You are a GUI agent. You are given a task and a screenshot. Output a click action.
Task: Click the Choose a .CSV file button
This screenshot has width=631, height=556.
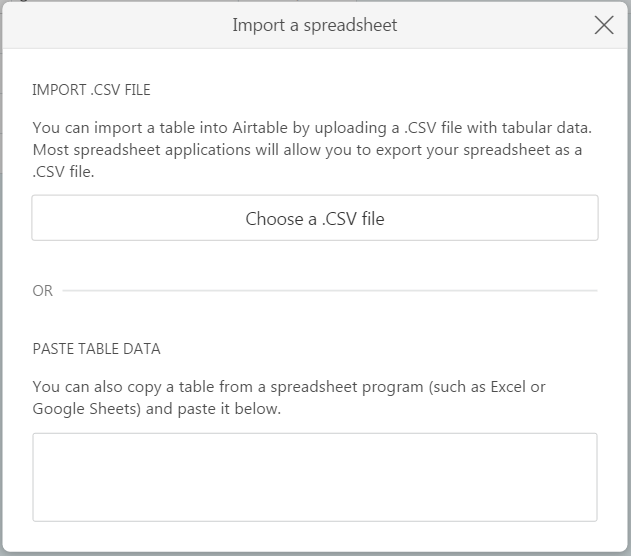coord(315,218)
